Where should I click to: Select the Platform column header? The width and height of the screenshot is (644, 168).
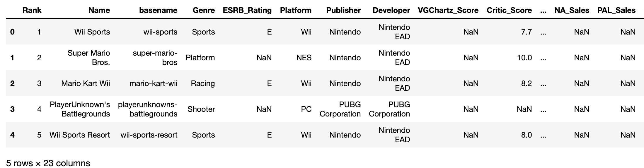pyautogui.click(x=296, y=10)
